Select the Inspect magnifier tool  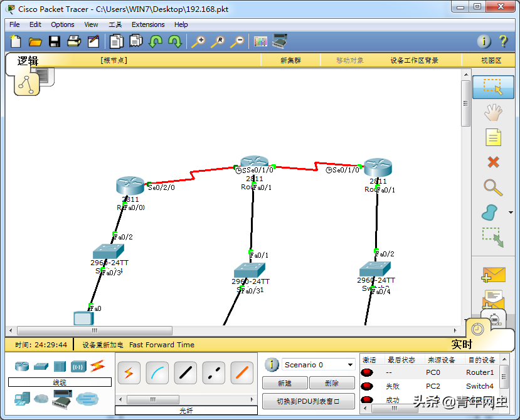[493, 187]
